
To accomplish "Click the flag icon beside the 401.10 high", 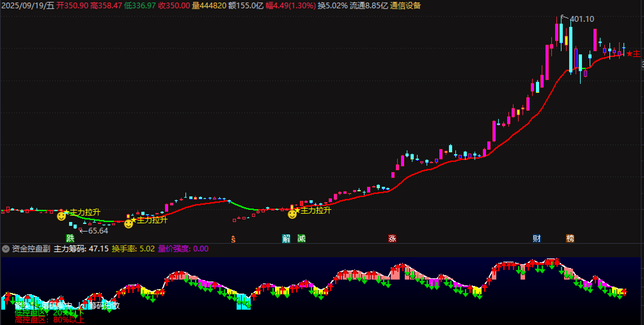I will point(564,18).
